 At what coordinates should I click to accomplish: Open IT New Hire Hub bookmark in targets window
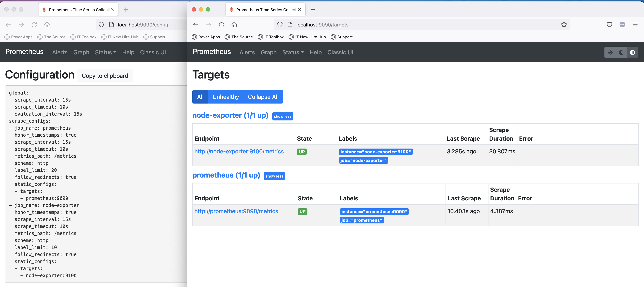pyautogui.click(x=307, y=37)
